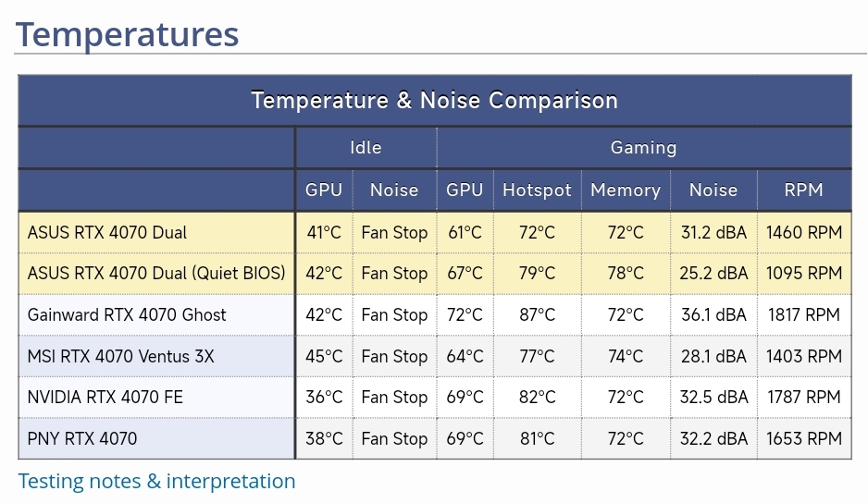Image resolution: width=868 pixels, height=503 pixels.
Task: Click the 36°C idle temperature cell
Action: [324, 398]
